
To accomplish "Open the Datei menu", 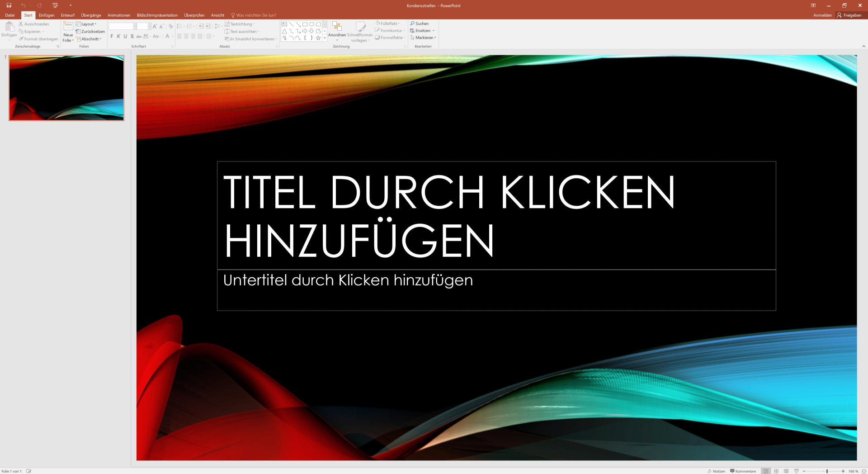I will tap(10, 15).
